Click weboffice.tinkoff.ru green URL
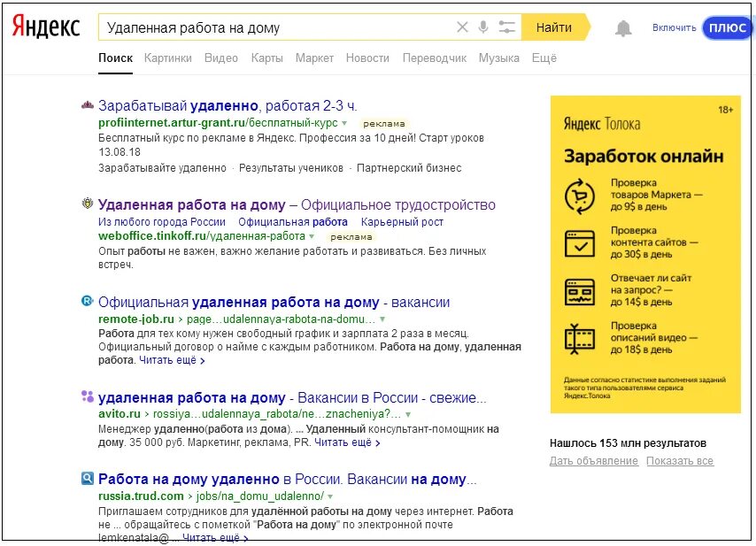756x546 pixels. (x=202, y=236)
